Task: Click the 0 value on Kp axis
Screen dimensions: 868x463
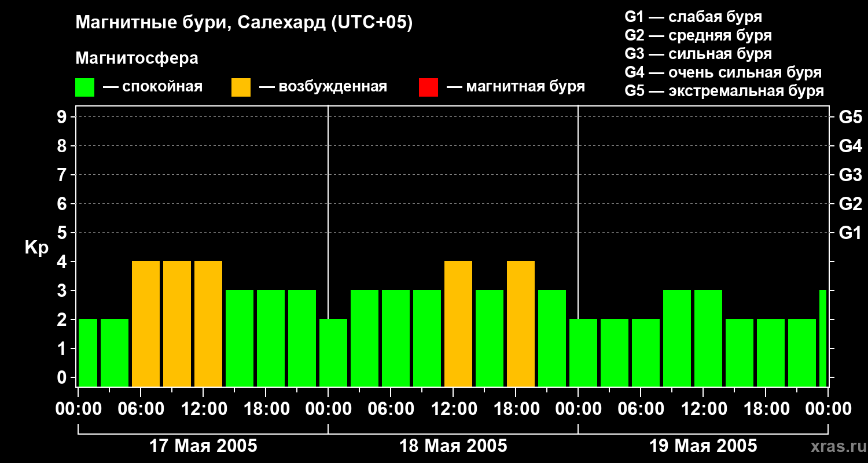Action: coord(63,377)
